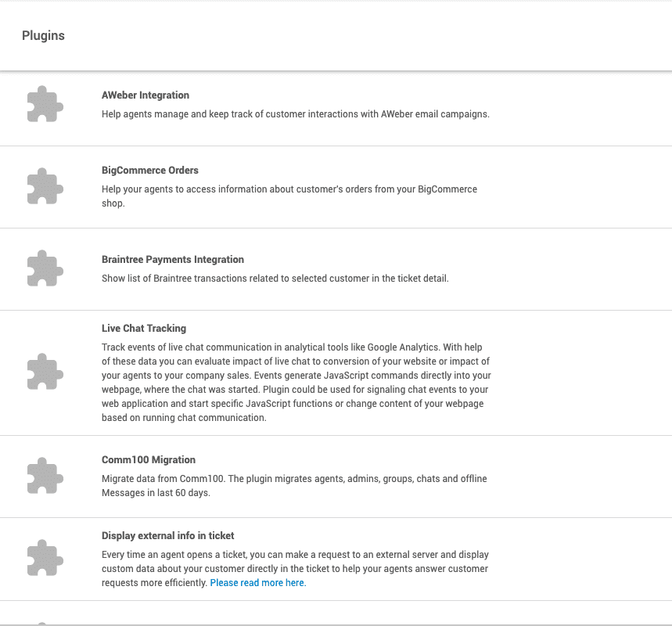The image size is (672, 626).
Task: Click the Live Chat Tracking puzzle icon
Action: click(x=45, y=372)
